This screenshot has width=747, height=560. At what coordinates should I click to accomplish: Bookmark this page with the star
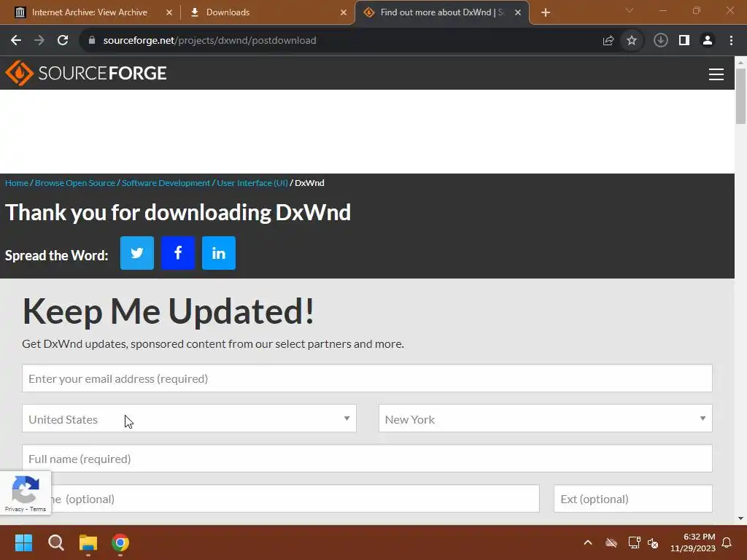[x=632, y=41]
